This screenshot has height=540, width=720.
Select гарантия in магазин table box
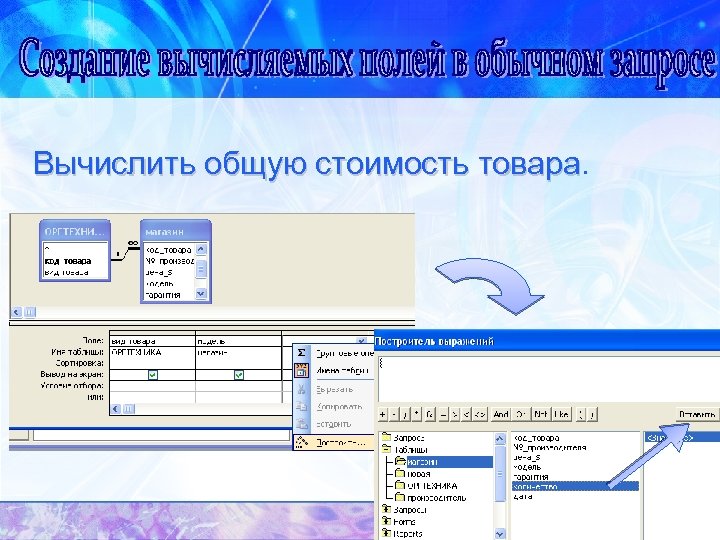click(163, 295)
